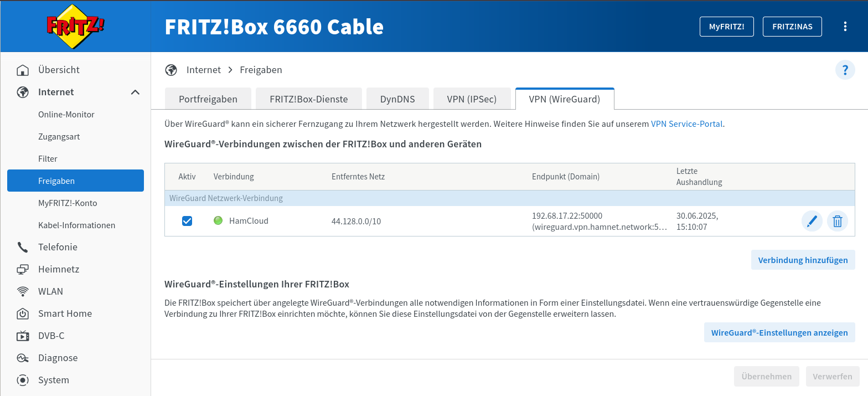Click the Diagnose pulse icon
This screenshot has height=396, width=868.
pyautogui.click(x=23, y=358)
